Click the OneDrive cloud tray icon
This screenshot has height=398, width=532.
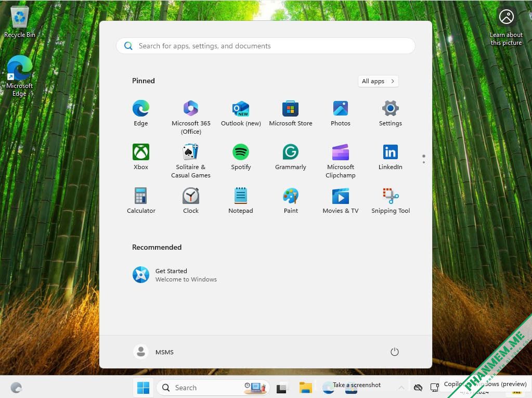[x=418, y=388]
